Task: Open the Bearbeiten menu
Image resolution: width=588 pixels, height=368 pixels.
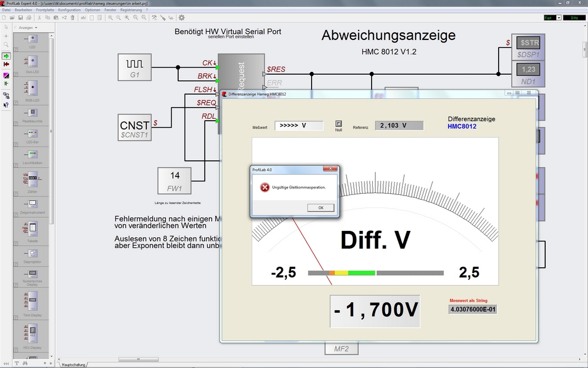Action: point(24,10)
